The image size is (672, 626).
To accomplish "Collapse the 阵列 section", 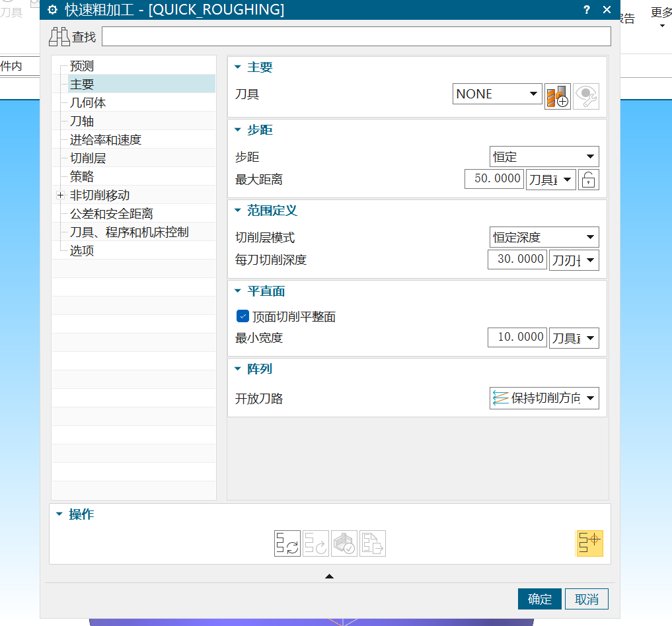I will [x=238, y=368].
